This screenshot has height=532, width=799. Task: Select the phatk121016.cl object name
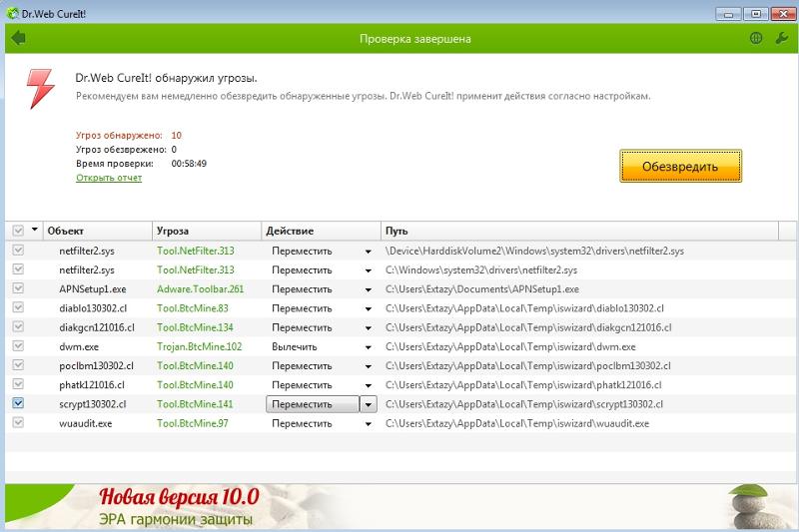pos(92,385)
